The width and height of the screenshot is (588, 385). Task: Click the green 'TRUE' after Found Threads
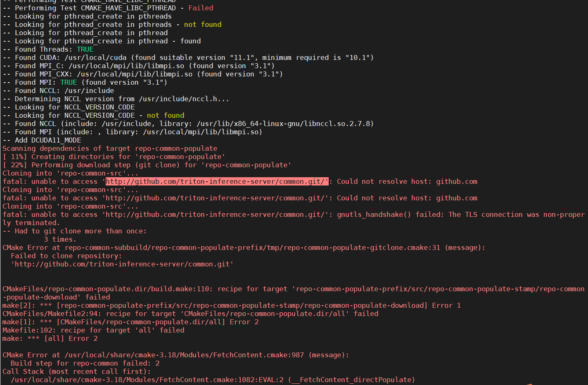click(x=85, y=49)
